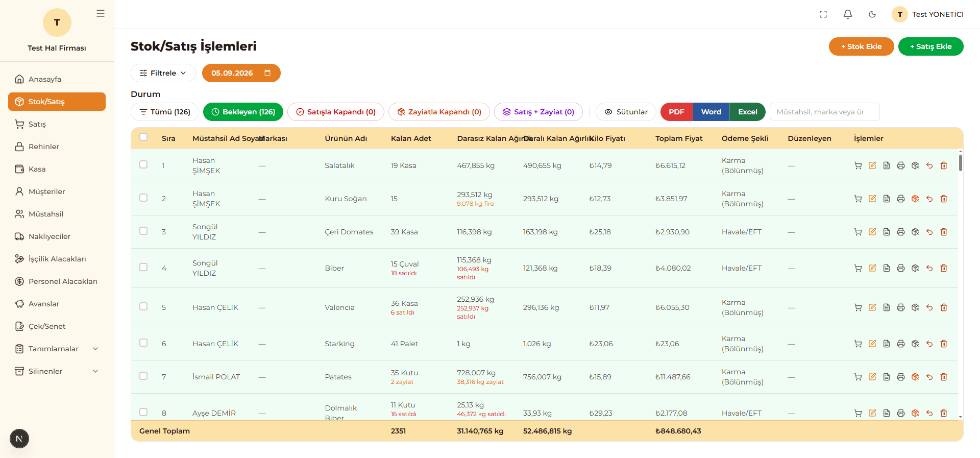Viewport: 980px width, 458px height.
Task: Open Müşteriler from sidebar
Action: [x=57, y=191]
